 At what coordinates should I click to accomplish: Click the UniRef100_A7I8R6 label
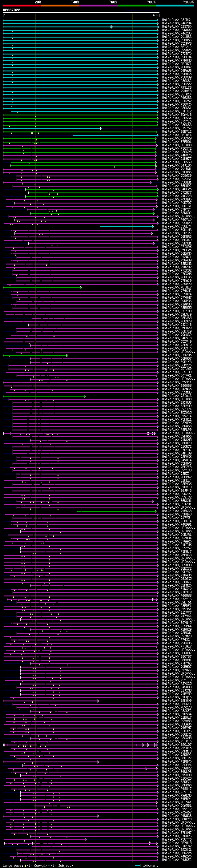coord(176,247)
